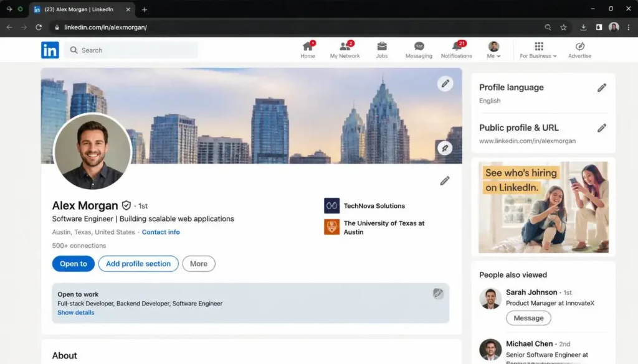Bookmark this page with star icon
Screen dimensions: 638x364
563,27
